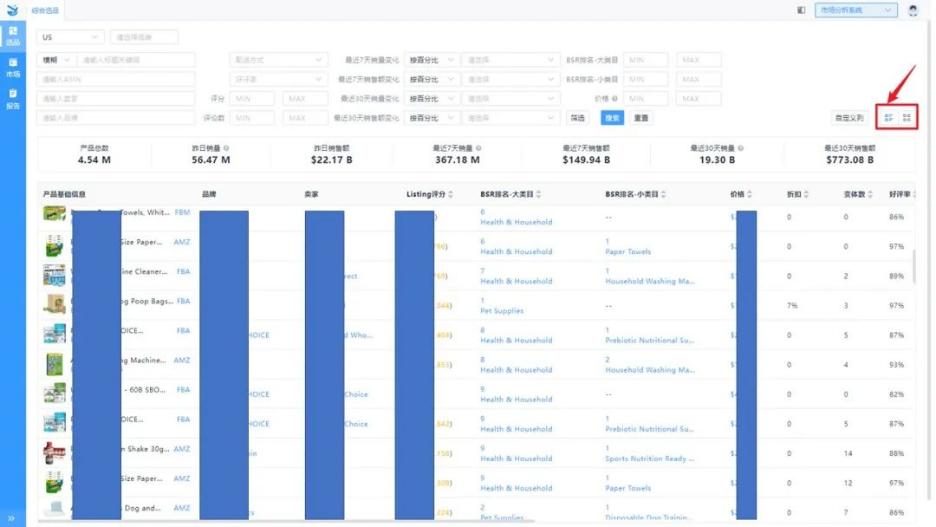Open Paper Towels subcategory link in second row

pos(628,251)
